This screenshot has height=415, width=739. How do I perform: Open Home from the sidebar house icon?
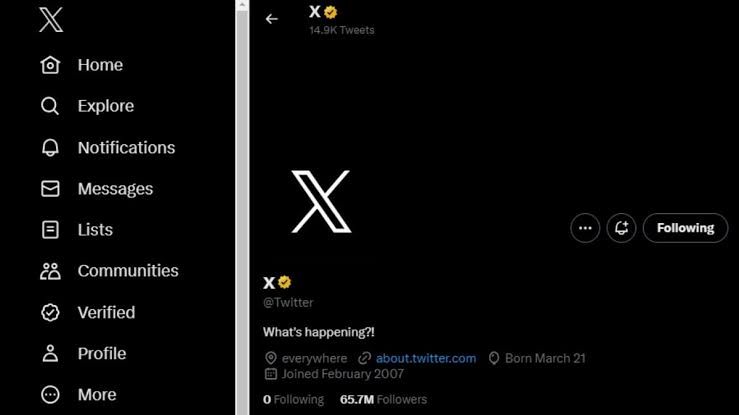pos(50,65)
